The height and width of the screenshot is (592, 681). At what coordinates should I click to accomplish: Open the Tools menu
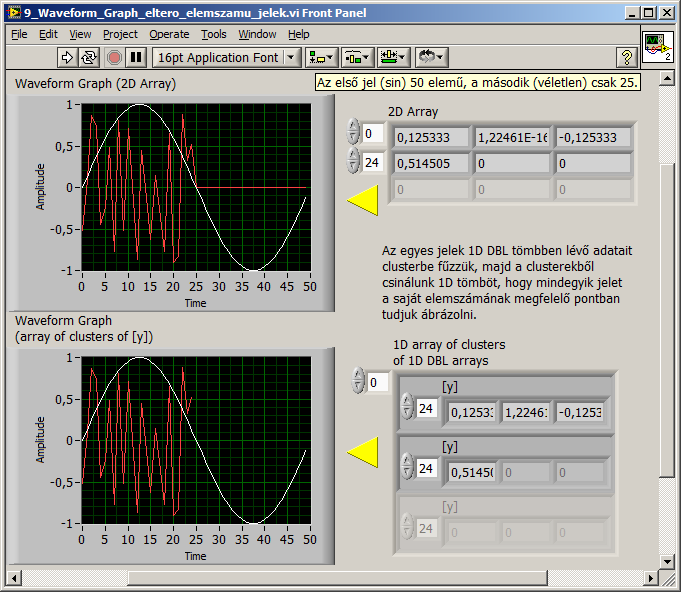point(214,34)
